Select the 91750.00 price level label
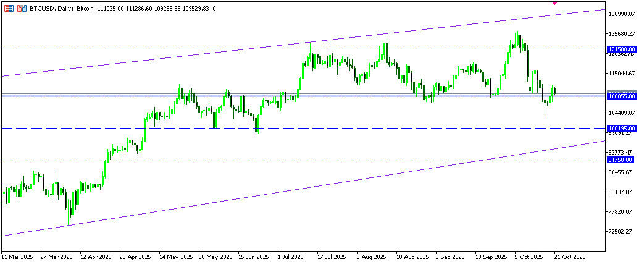This screenshot has height=264, width=644. (x=621, y=160)
